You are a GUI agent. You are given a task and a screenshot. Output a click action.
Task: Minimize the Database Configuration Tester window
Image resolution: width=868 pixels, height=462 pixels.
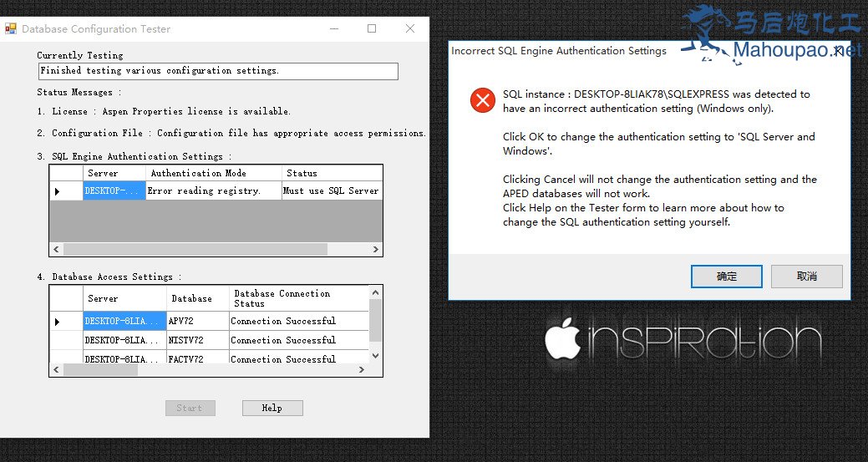(x=334, y=28)
